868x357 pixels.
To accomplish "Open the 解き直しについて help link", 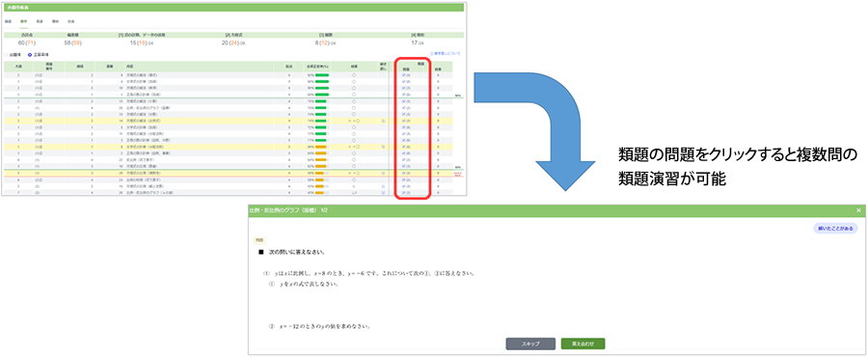I will tap(445, 54).
